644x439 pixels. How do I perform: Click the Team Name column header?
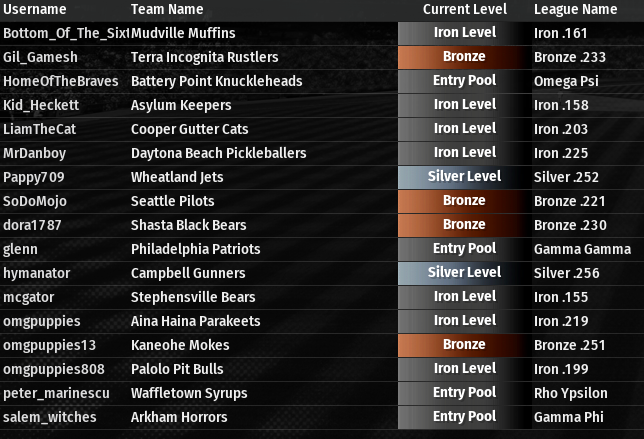click(167, 9)
